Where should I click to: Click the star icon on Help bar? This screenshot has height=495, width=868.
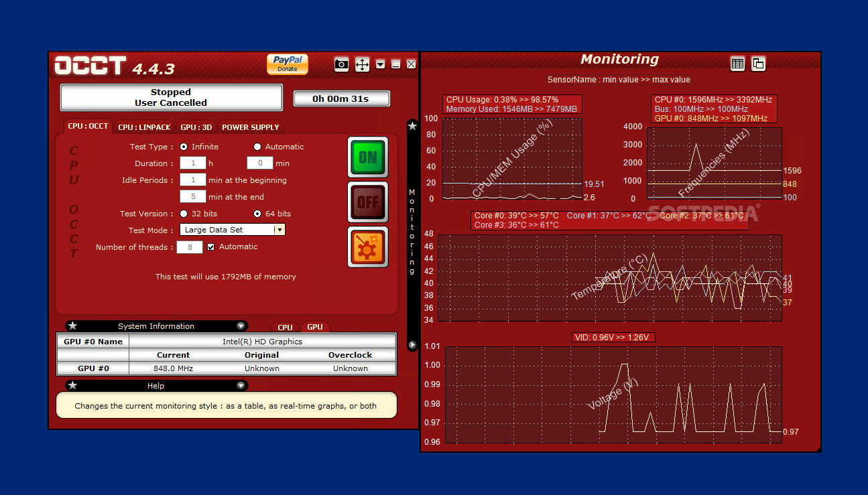coord(73,386)
